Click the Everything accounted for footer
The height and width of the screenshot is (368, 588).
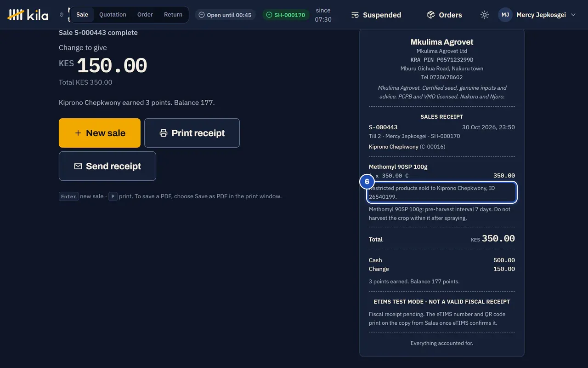click(442, 343)
